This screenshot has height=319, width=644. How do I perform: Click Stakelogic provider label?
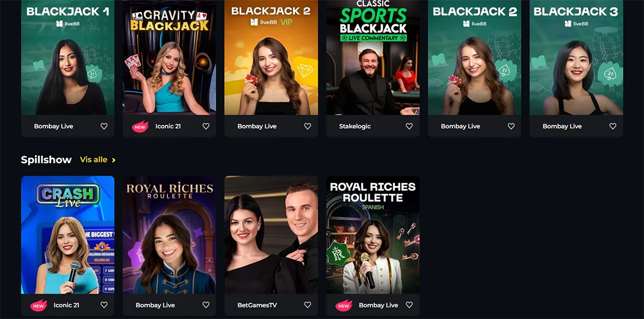point(355,127)
